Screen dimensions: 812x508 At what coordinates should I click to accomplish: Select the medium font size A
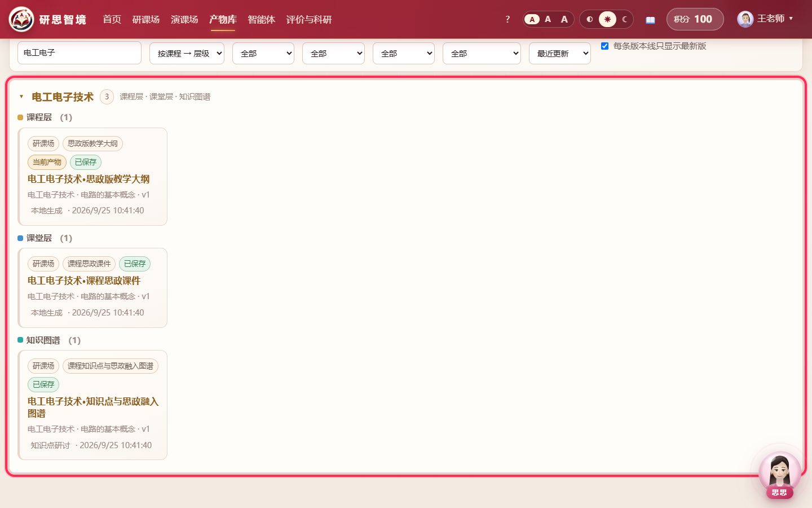(548, 19)
